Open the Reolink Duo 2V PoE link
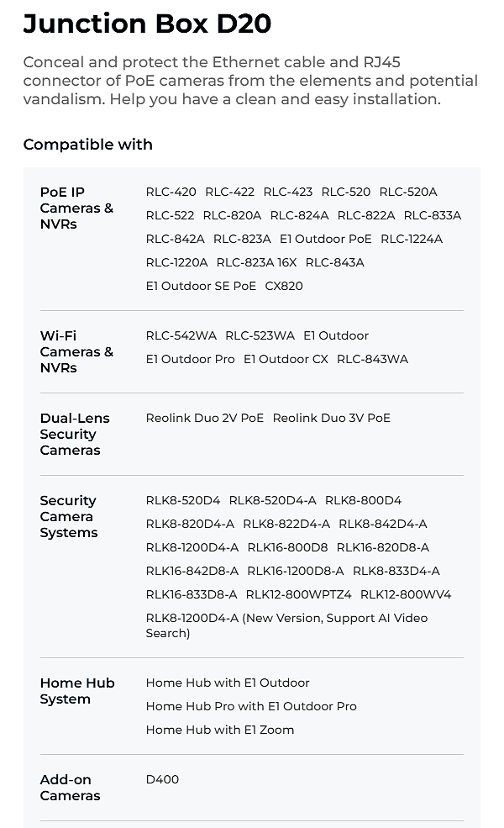 tap(205, 418)
